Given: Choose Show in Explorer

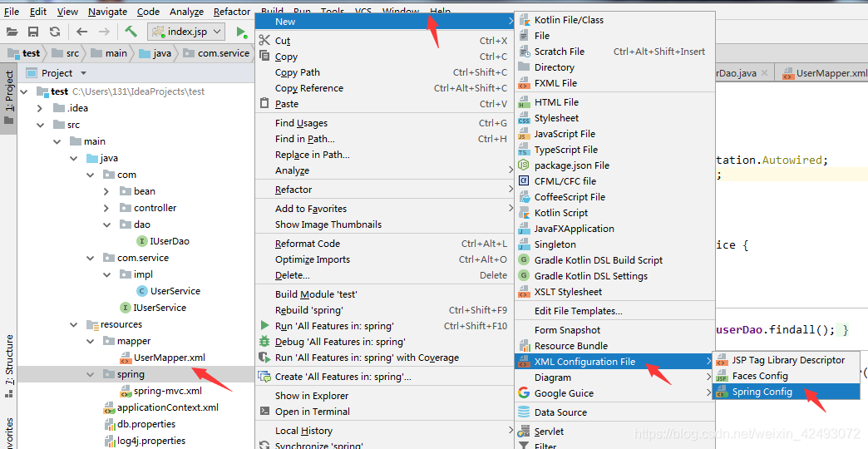Looking at the screenshot, I should (x=383, y=395).
